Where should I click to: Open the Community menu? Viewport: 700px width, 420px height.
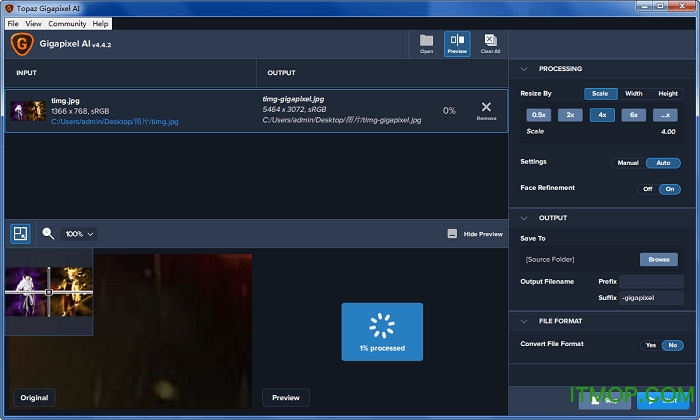[x=67, y=24]
